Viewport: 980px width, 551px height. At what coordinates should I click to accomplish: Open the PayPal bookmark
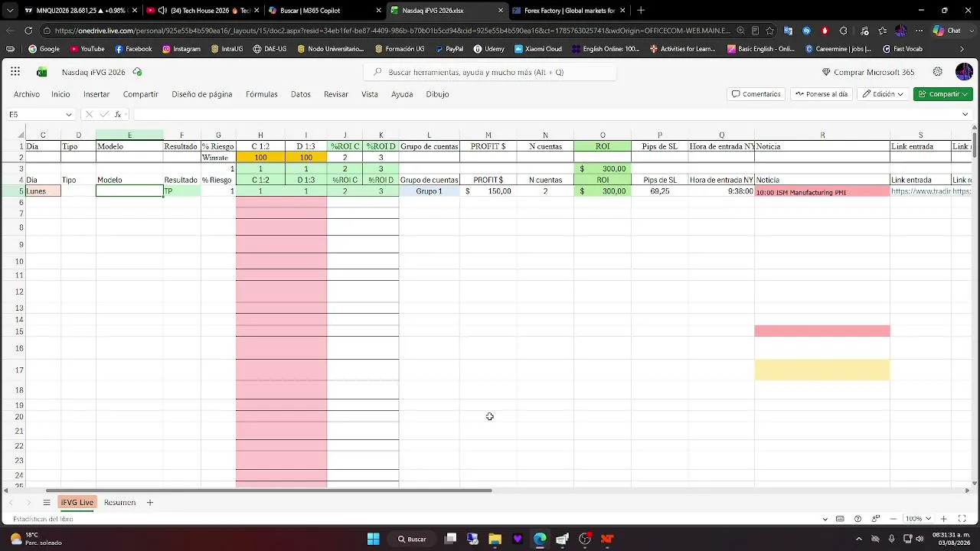[x=449, y=49]
